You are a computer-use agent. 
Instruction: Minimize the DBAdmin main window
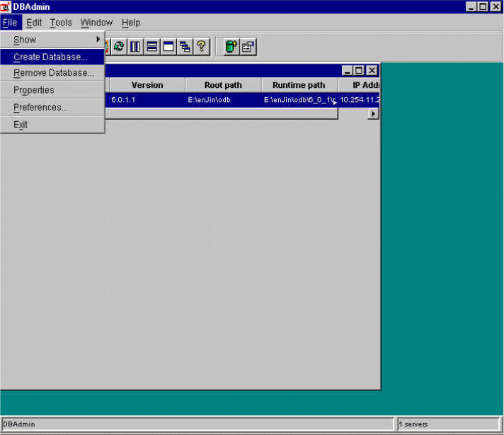coord(471,6)
